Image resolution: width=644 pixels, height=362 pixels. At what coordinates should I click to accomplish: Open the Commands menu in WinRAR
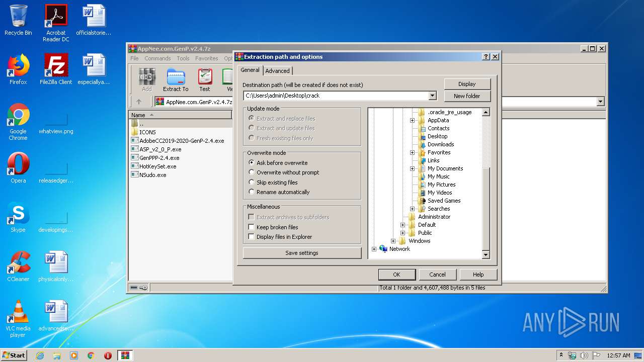[x=157, y=58]
